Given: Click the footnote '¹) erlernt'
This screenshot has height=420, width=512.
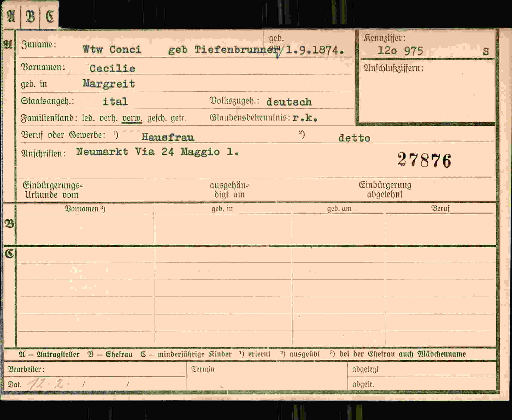Looking at the screenshot, I should [x=255, y=354].
